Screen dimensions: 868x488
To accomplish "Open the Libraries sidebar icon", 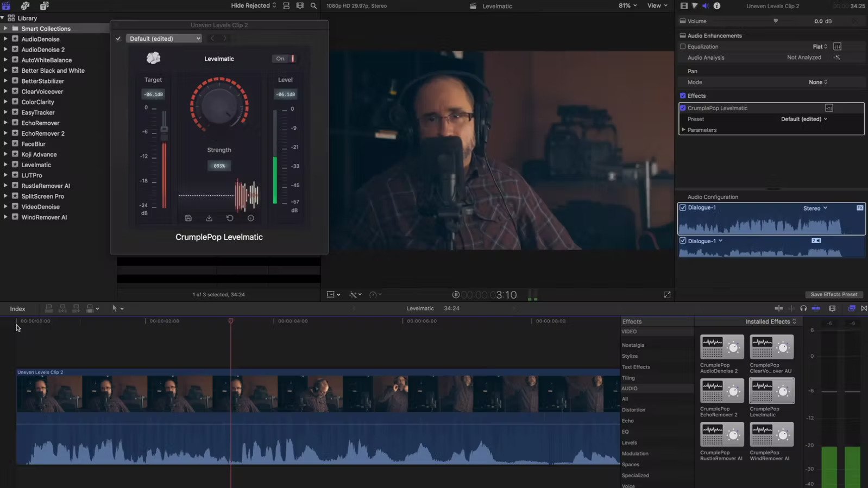I will 6,6.
